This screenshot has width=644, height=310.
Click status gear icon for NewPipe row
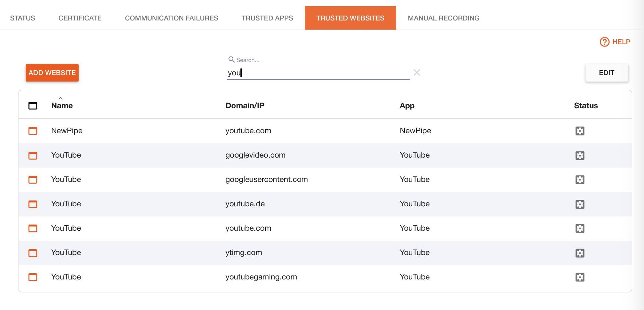pyautogui.click(x=580, y=131)
